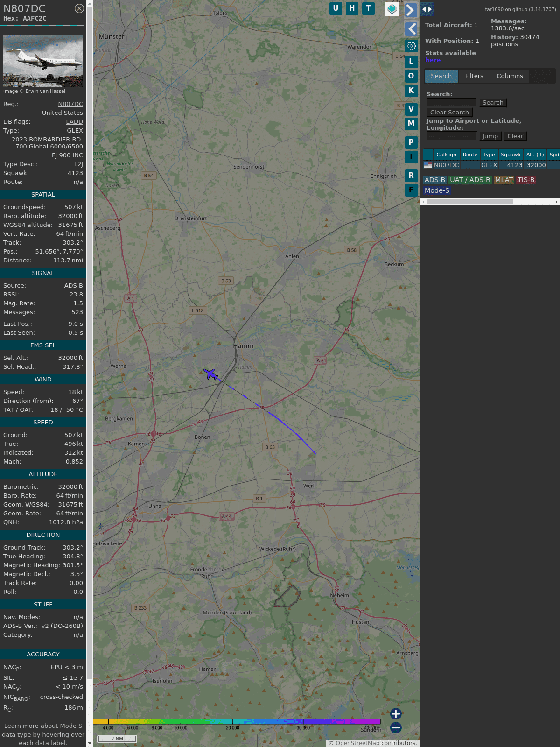Expand sidebar with right chevron arrow
This screenshot has width=560, height=747.
tap(411, 10)
